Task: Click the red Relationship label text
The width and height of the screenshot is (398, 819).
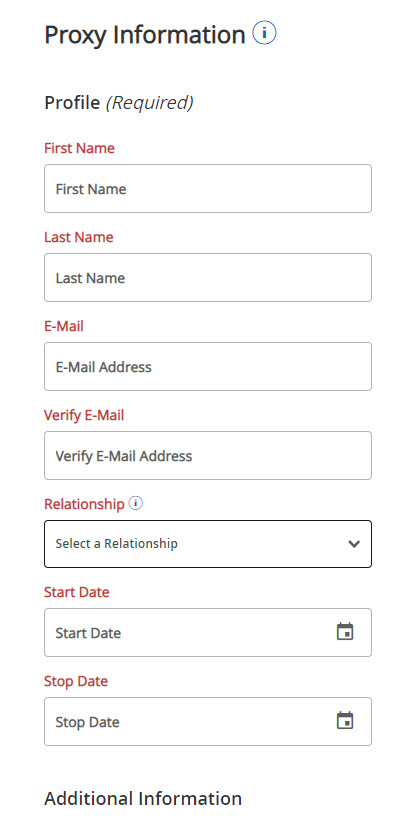Action: click(84, 504)
